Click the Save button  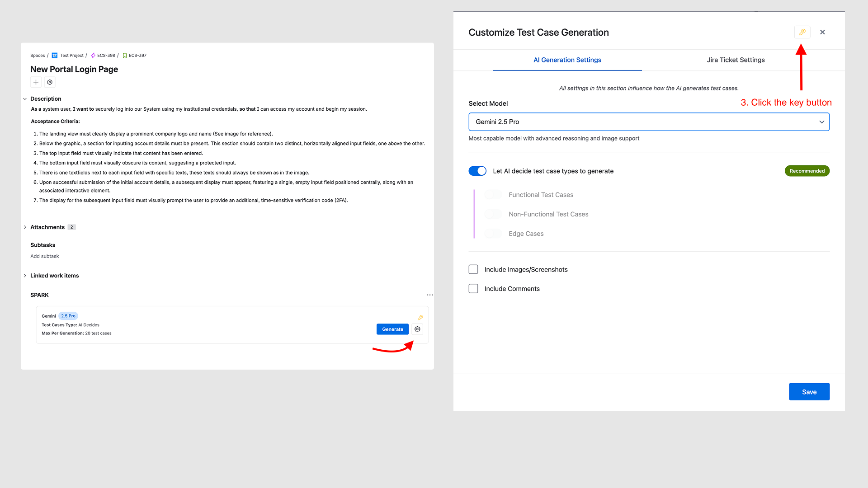809,391
